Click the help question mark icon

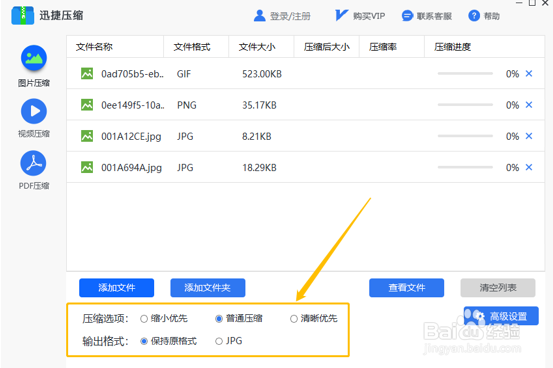(474, 16)
